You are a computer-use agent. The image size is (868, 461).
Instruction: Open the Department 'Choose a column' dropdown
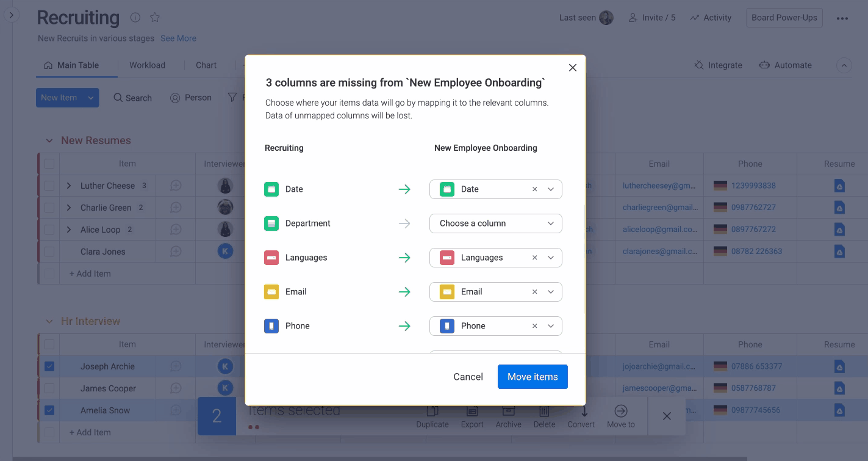point(495,223)
